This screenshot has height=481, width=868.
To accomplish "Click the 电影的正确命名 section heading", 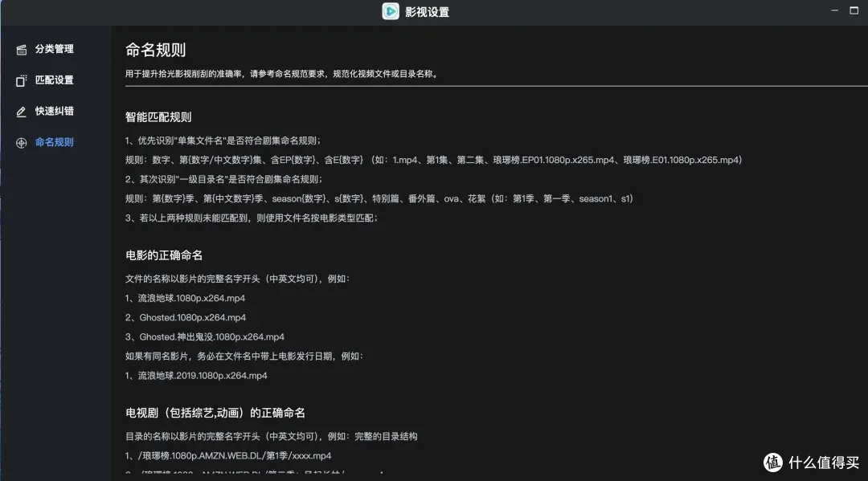I will point(164,255).
